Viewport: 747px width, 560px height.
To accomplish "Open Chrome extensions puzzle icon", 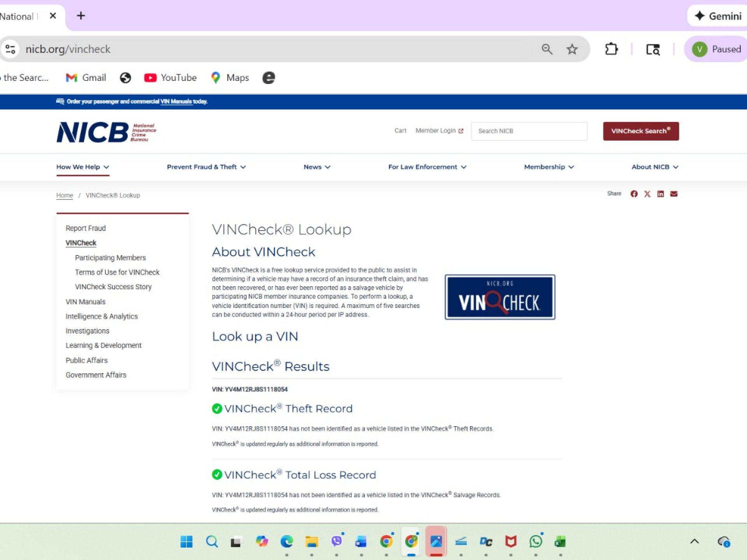I will click(611, 49).
